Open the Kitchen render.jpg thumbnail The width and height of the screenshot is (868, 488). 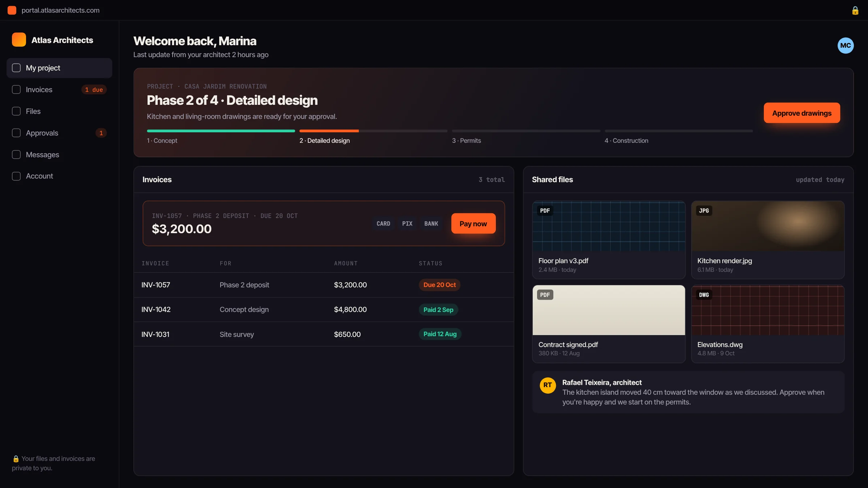pyautogui.click(x=768, y=226)
